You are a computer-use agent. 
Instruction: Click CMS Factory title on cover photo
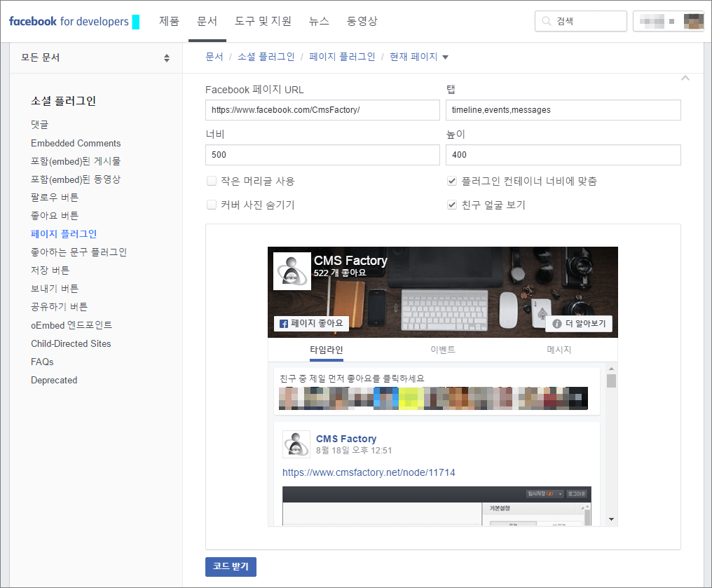350,261
